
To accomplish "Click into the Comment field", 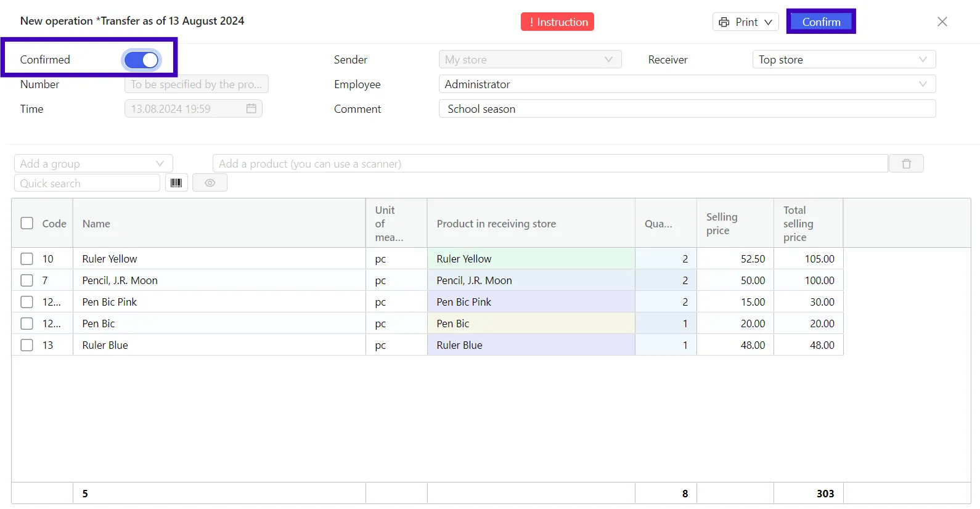I will 687,109.
